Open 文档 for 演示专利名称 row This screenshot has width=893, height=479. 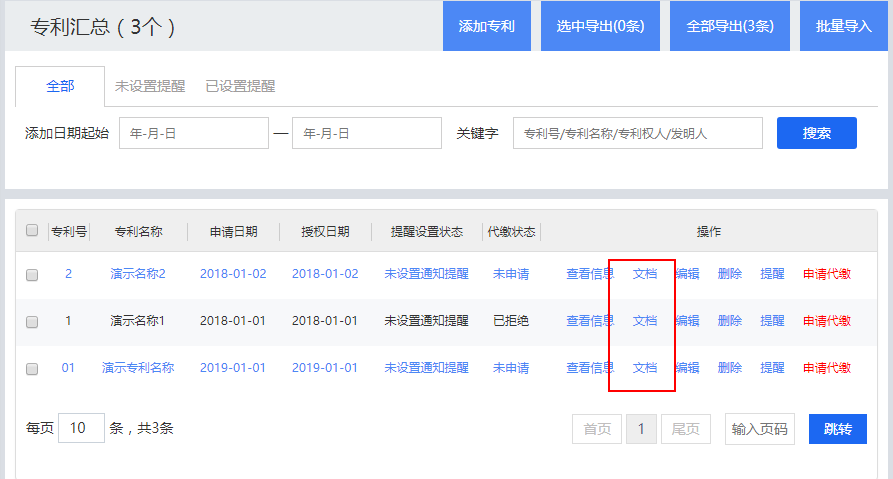[645, 368]
